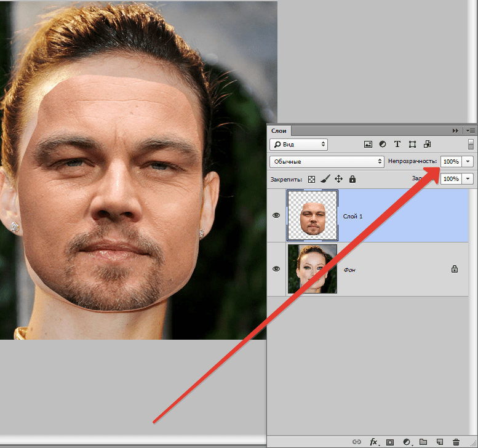Viewport: 478px width, 448px height.
Task: Open the Вид layer filter dropdown
Action: 298,145
